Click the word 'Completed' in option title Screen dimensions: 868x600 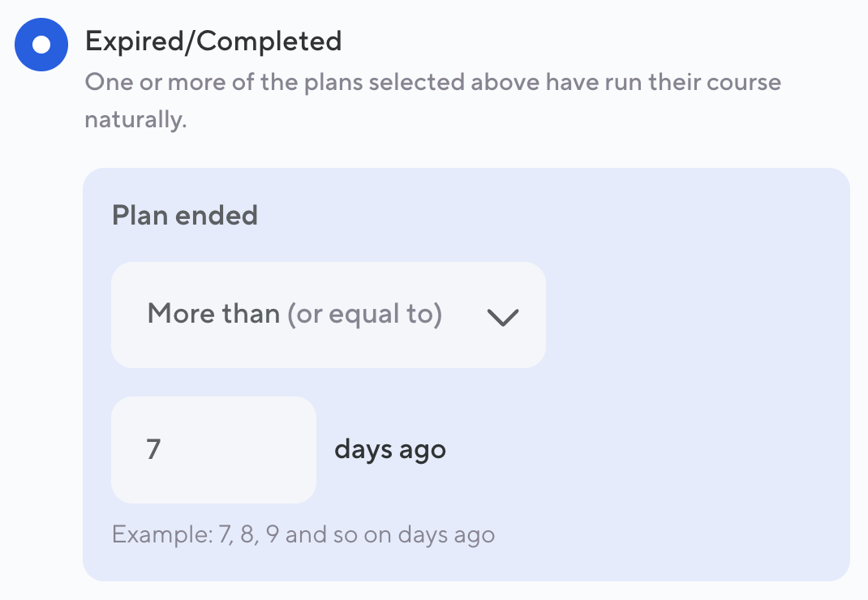pyautogui.click(x=267, y=41)
